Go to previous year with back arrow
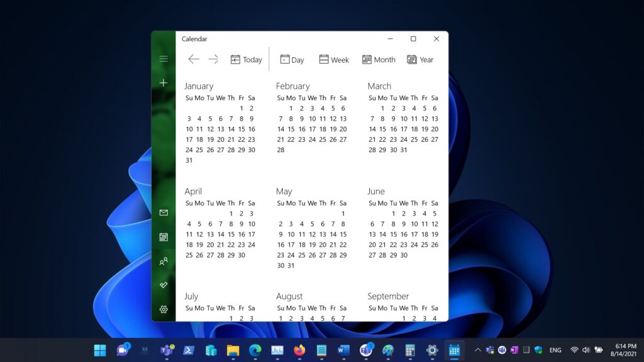The image size is (644, 362). 194,59
